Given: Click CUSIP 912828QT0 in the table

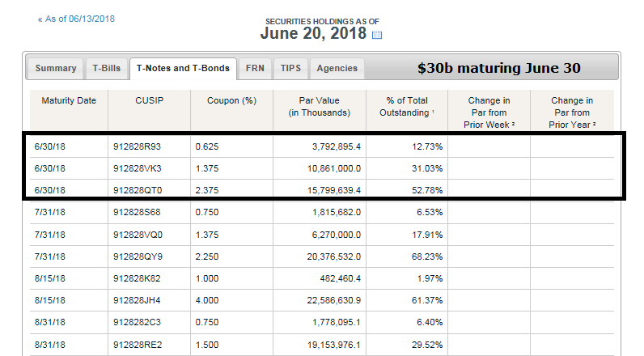Looking at the screenshot, I should pyautogui.click(x=139, y=189).
